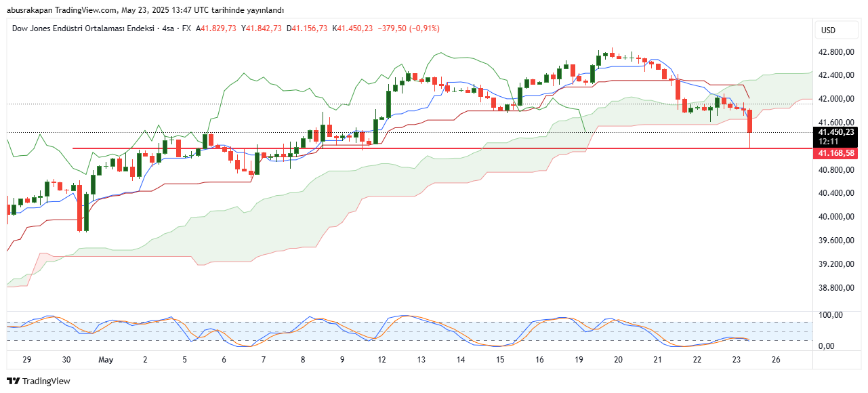Viewport: 868px width, 393px height.
Task: Click the 40.400,00 price axis label
Action: [837, 193]
